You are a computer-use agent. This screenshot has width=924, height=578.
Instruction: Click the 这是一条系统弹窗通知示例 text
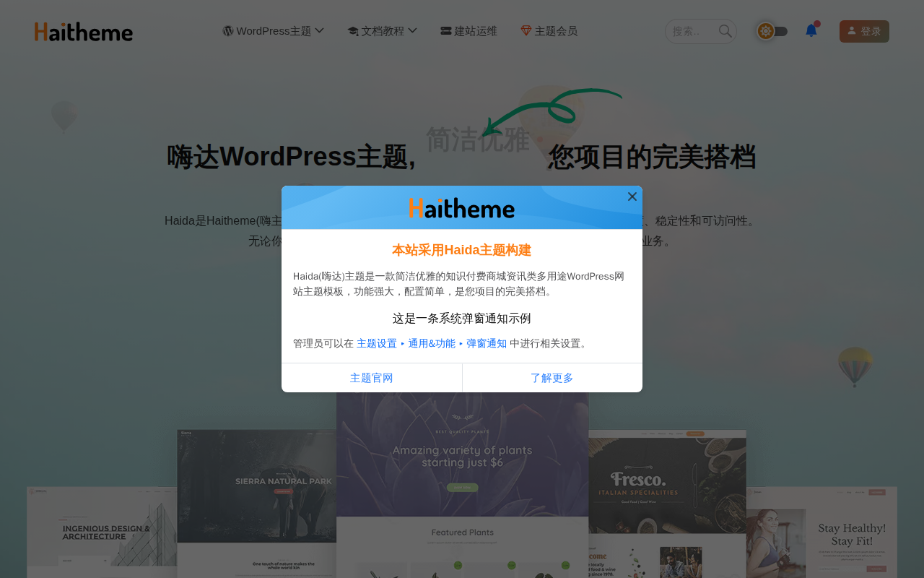click(x=462, y=319)
